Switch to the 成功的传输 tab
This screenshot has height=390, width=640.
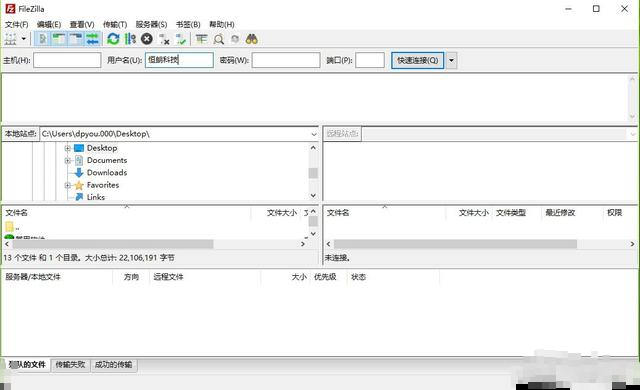pyautogui.click(x=113, y=364)
